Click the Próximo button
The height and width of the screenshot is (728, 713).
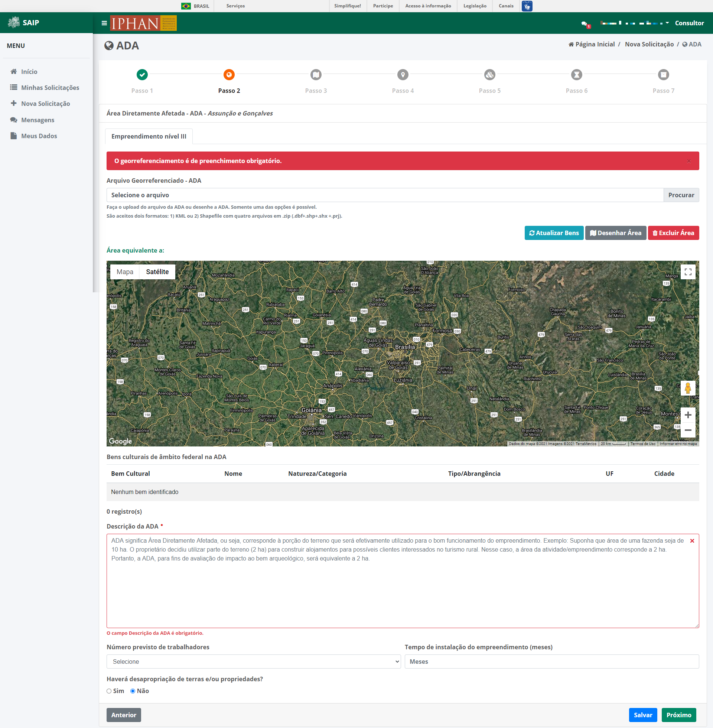pos(678,715)
